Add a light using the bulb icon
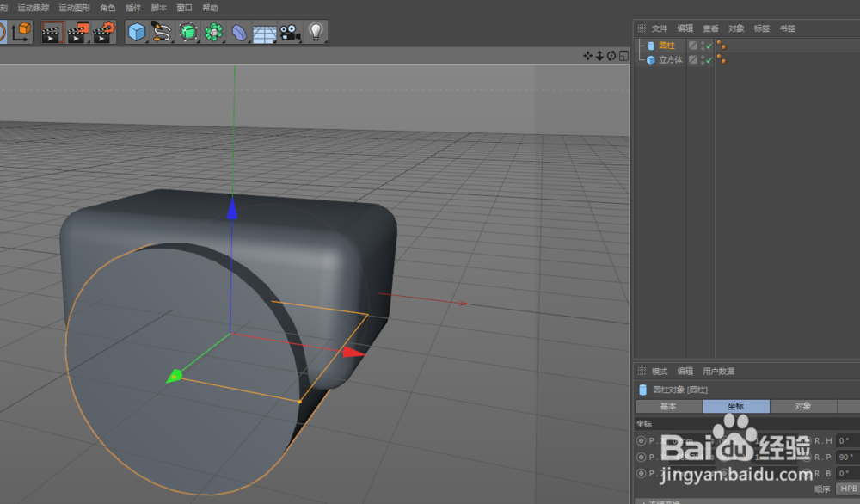Screen dimensions: 860x504 pos(315,32)
